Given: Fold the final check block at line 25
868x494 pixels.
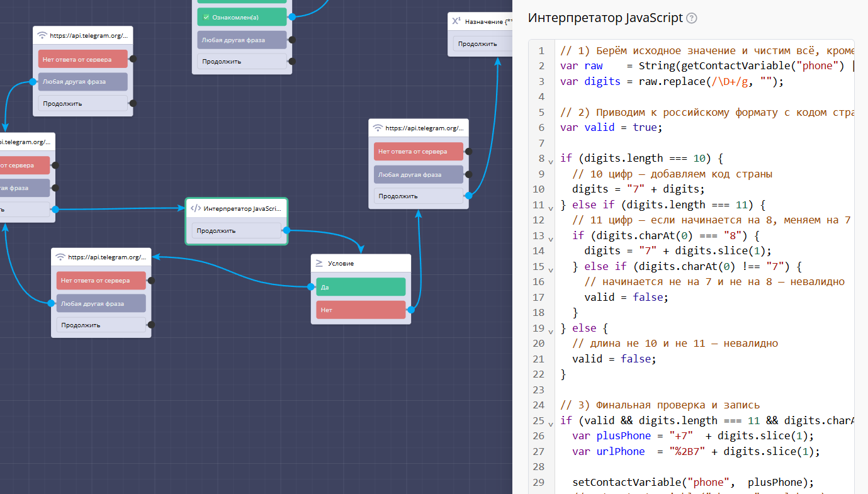Looking at the screenshot, I should point(551,424).
